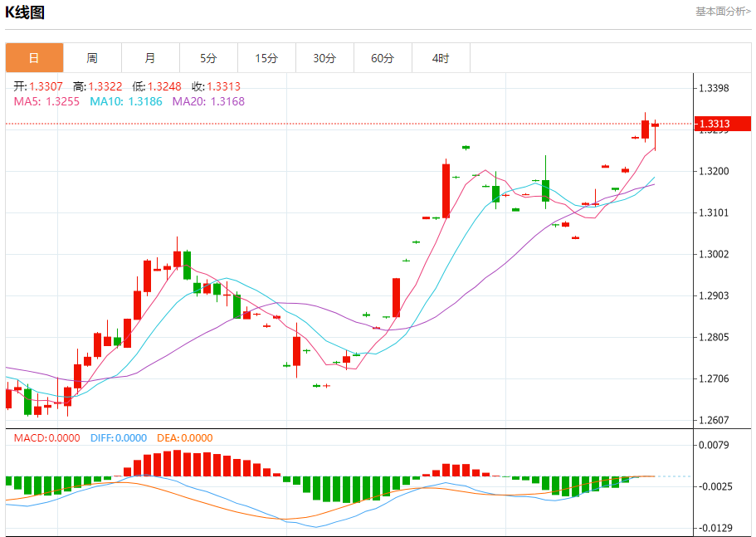Click the MA5 value label
This screenshot has height=537, width=756.
tap(46, 101)
